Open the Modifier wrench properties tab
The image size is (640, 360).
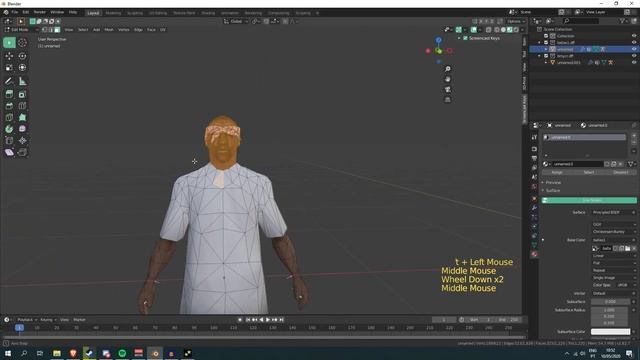(x=534, y=208)
